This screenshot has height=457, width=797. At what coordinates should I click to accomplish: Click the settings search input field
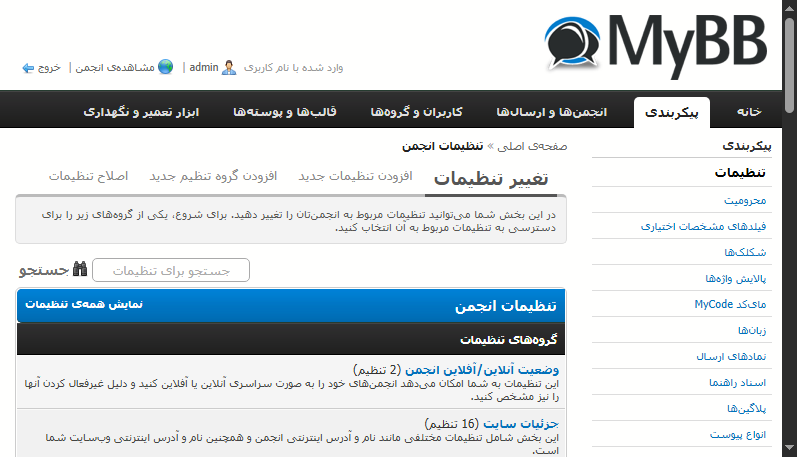(x=170, y=270)
